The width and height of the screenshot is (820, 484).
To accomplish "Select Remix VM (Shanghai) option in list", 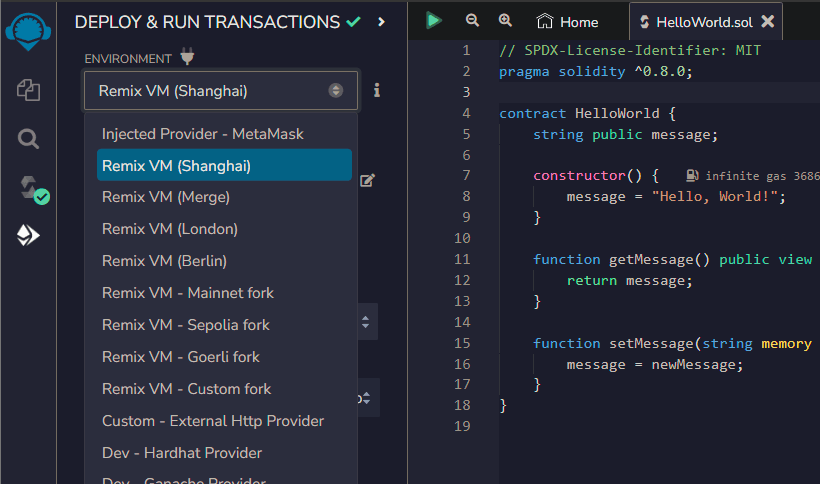I will 224,165.
